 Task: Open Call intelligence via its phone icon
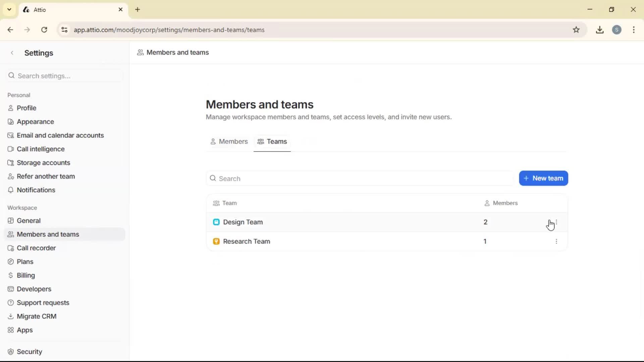[11, 149]
